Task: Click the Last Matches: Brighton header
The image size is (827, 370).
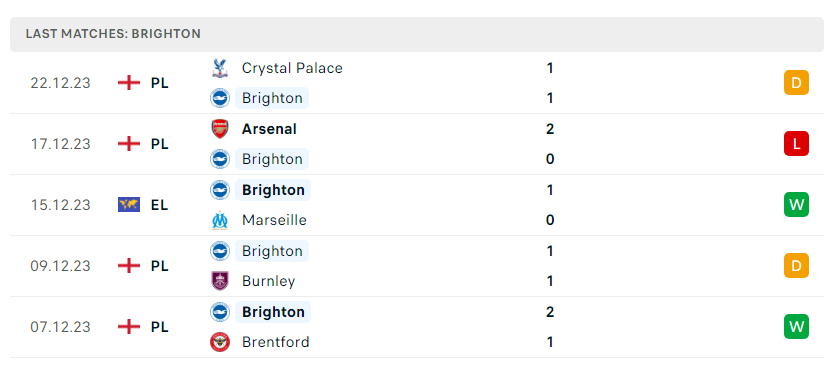Action: tap(113, 34)
